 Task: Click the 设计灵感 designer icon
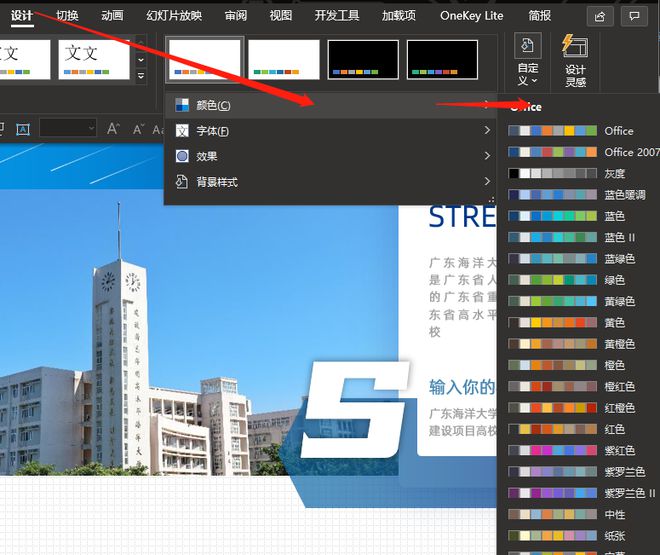(x=575, y=60)
